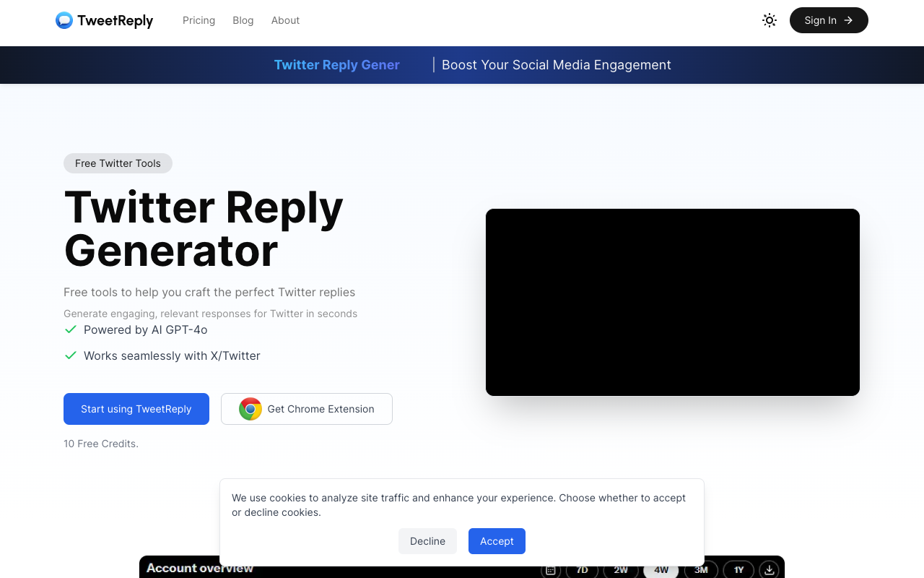Click the checkmark next to Works seamlessly
924x578 pixels.
(x=71, y=355)
